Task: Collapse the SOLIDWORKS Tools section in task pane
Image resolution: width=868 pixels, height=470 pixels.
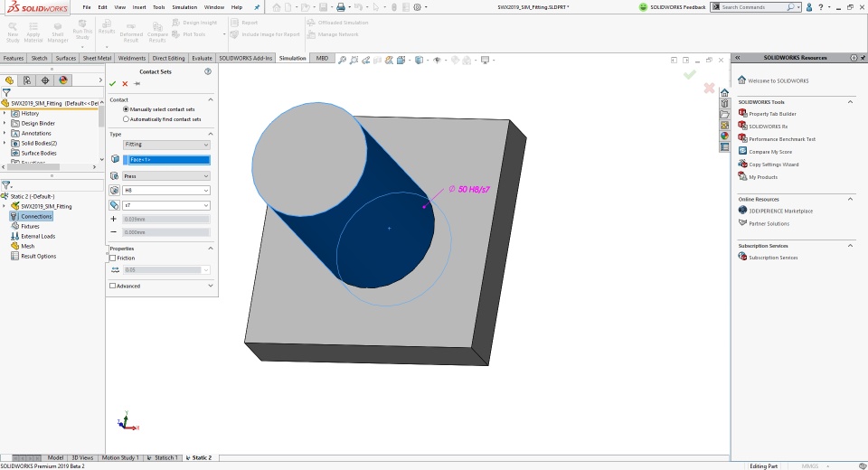Action: (x=850, y=102)
